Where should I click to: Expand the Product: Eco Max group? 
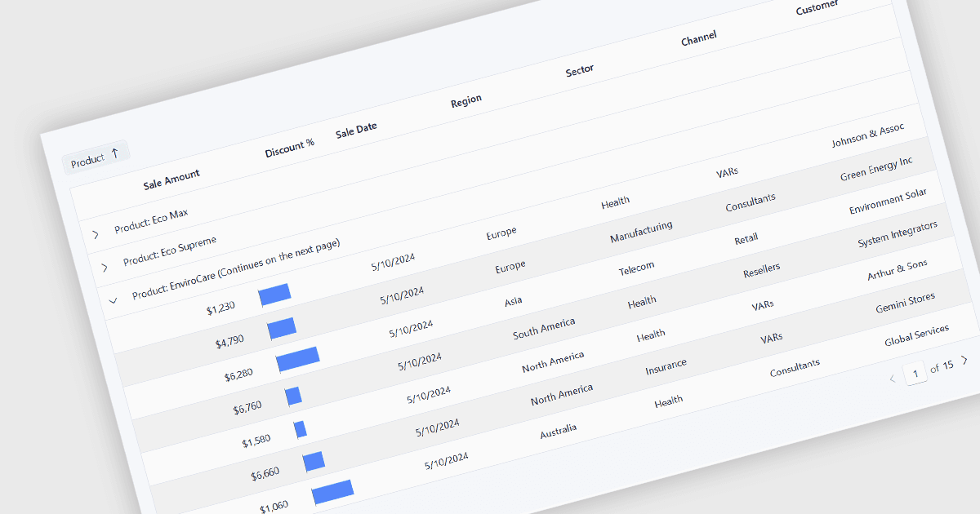[x=96, y=235]
